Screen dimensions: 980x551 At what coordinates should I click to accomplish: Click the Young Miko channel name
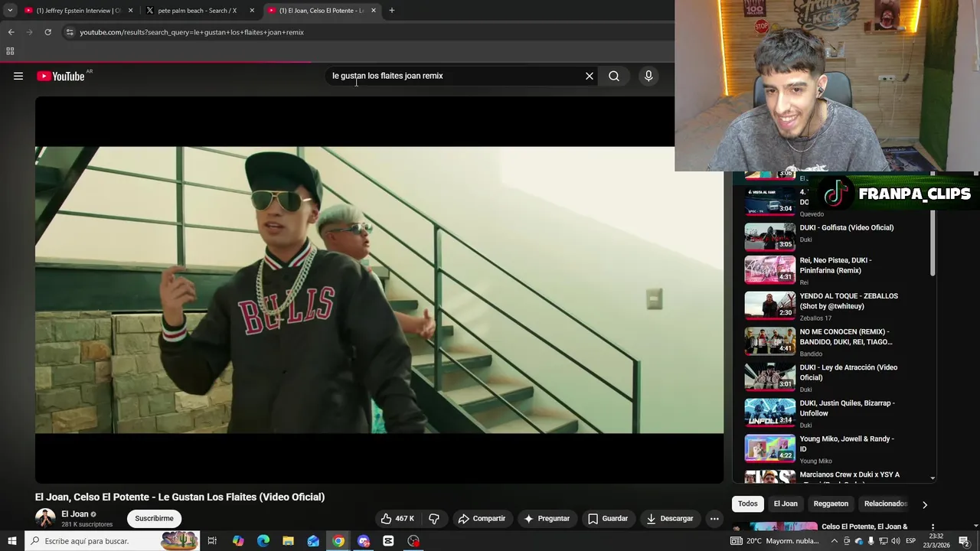[x=815, y=461]
